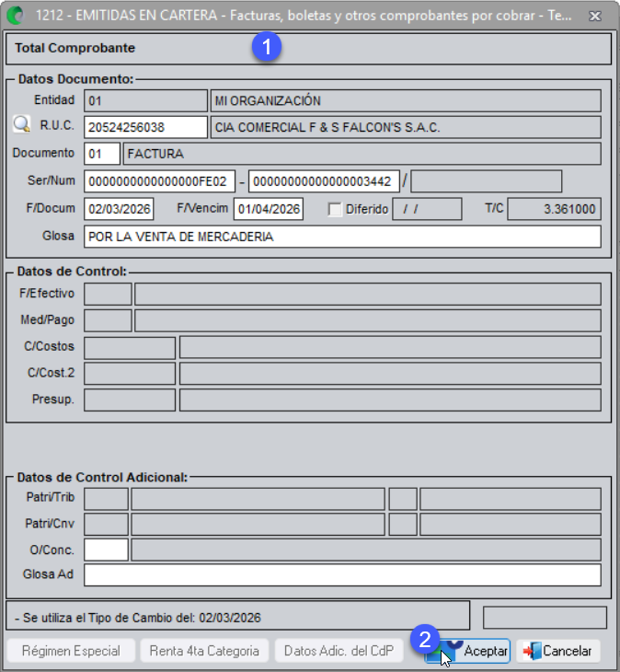Viewport: 620px width, 672px height.
Task: Click the green app logo in title bar
Action: point(17,16)
